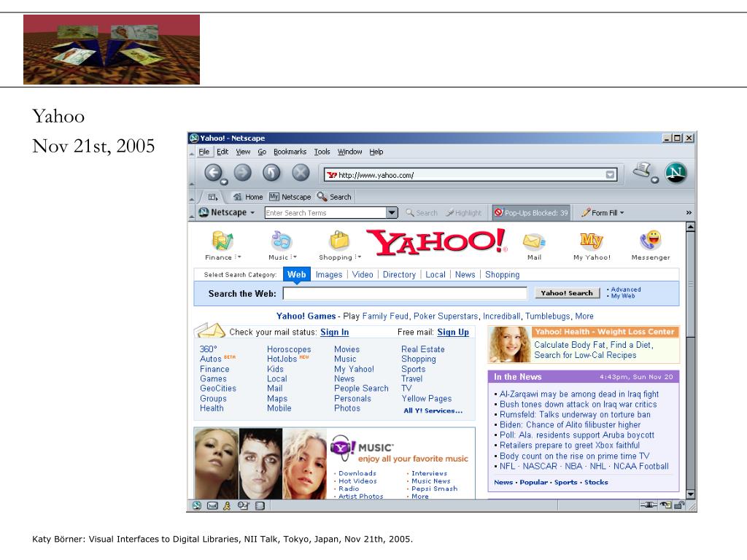Open the Netscape search terms dropdown arrow

point(392,212)
